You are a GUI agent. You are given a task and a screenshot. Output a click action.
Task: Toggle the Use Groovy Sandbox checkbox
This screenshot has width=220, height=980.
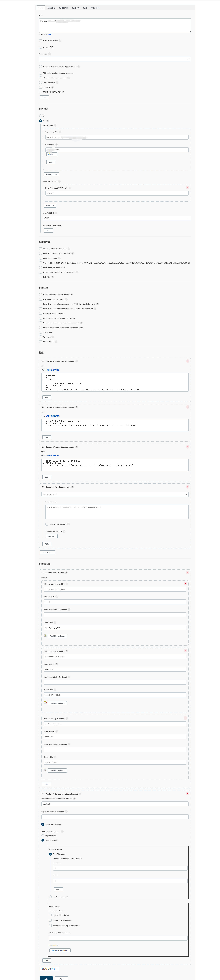point(47,524)
